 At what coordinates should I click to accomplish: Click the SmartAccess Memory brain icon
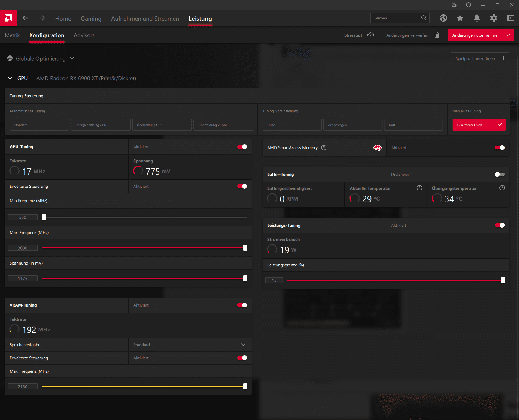pos(378,148)
